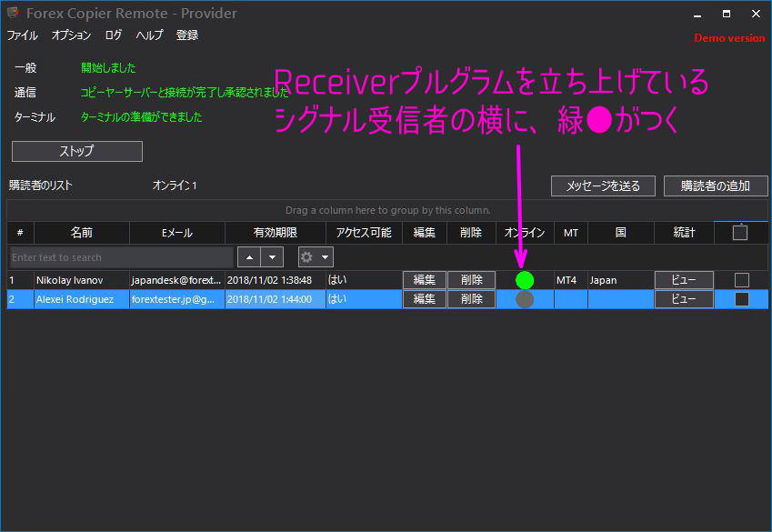Viewport: 772px width, 532px height.
Task: Expand the dropdown arrow next to the gear icon
Action: (x=323, y=256)
